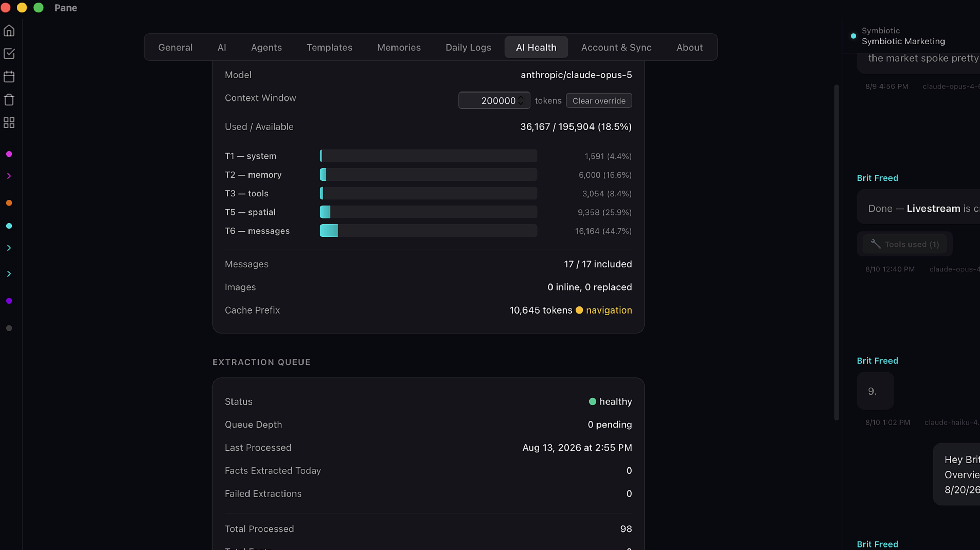This screenshot has height=550, width=980.
Task: Click the wrench icon in Tools used
Action: pyautogui.click(x=875, y=244)
